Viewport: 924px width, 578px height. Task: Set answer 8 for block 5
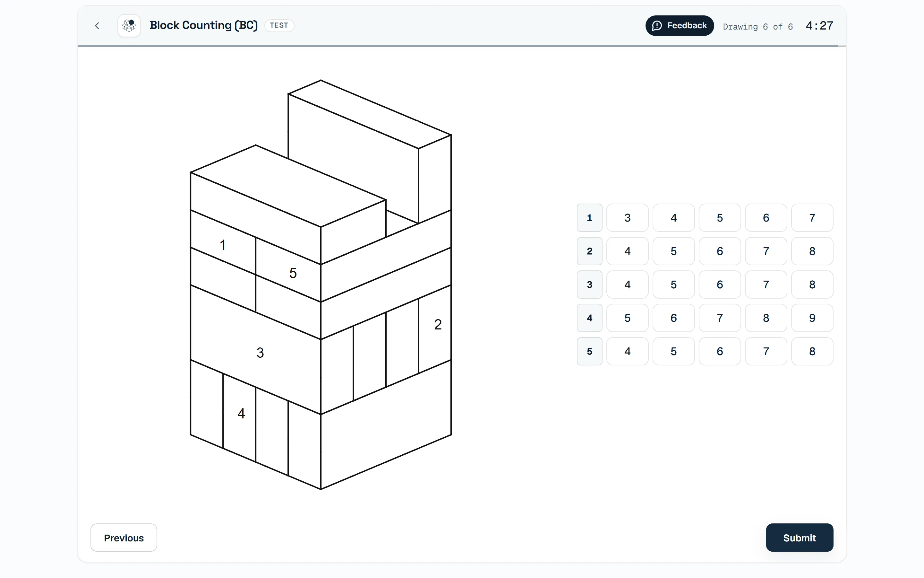click(812, 351)
